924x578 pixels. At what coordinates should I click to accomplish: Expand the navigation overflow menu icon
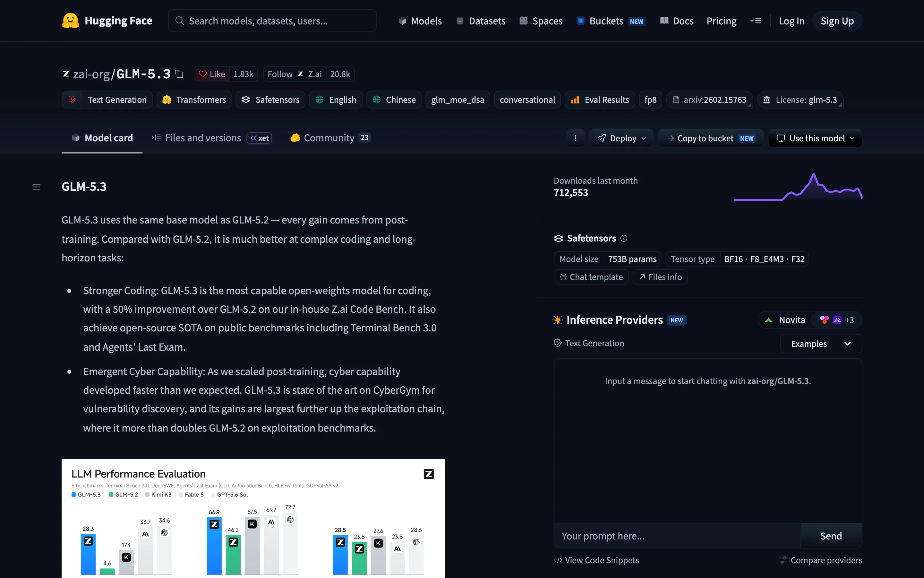(755, 21)
